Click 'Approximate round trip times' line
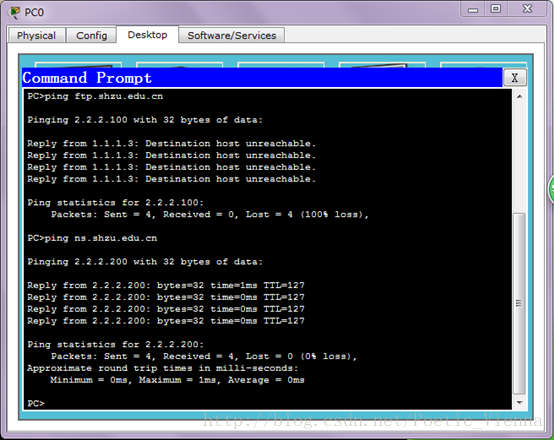Viewport: 554px width, 440px height. [x=163, y=368]
